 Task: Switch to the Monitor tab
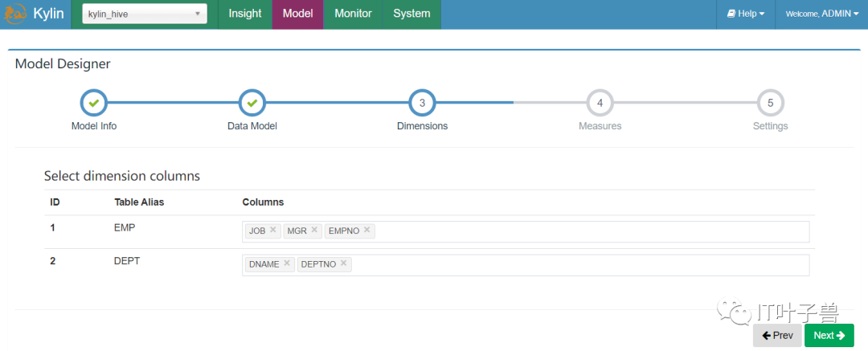353,14
